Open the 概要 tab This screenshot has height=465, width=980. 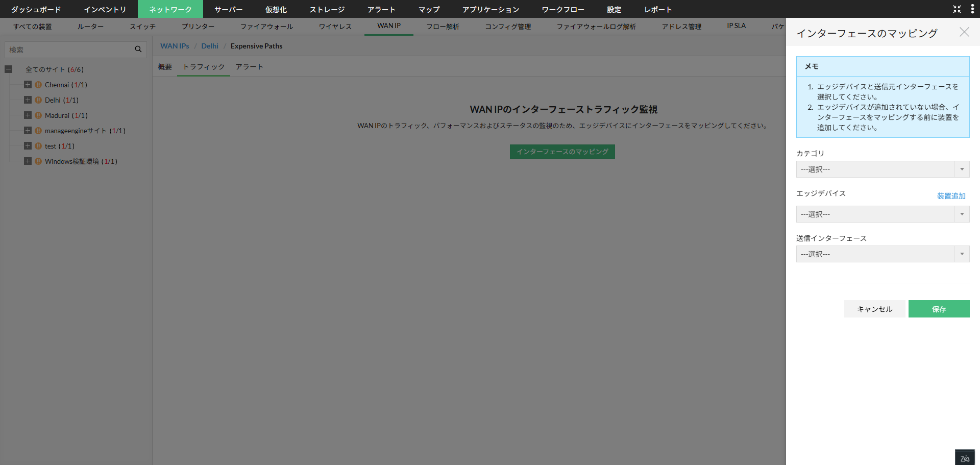click(x=165, y=67)
